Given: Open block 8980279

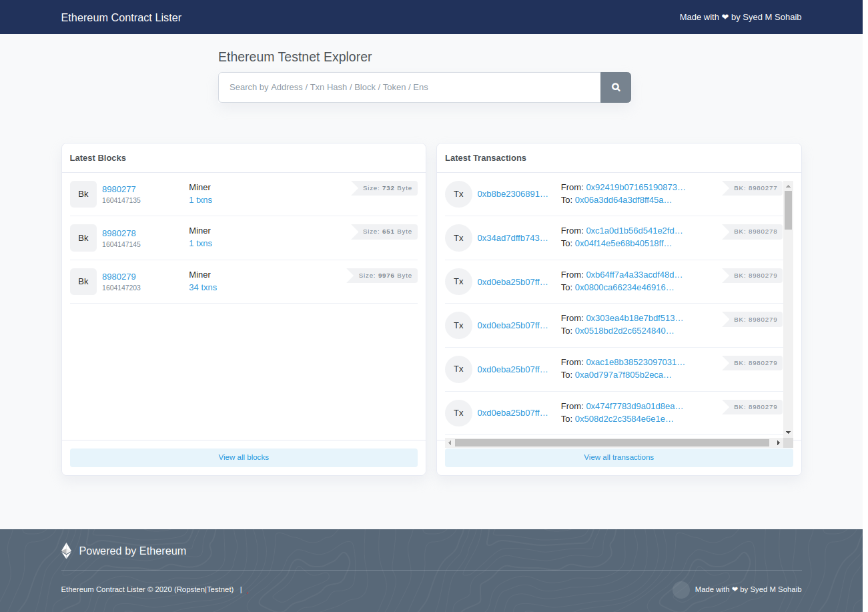Looking at the screenshot, I should click(x=119, y=276).
